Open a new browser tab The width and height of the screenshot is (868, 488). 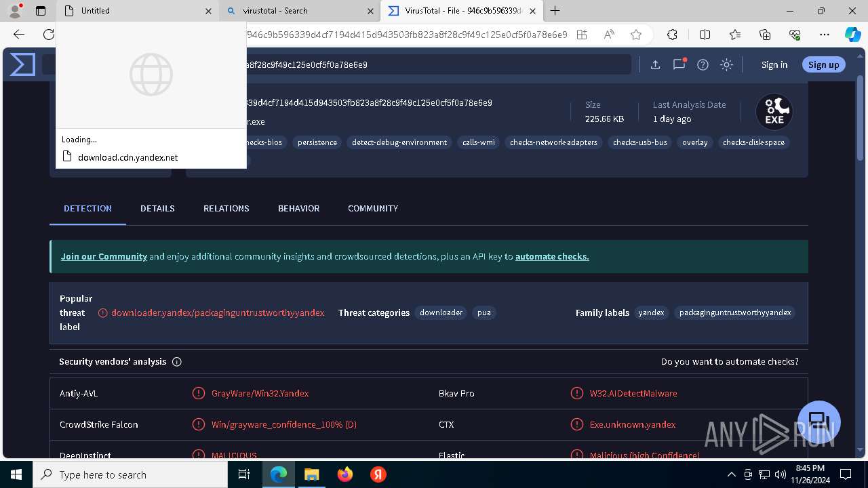pos(555,11)
